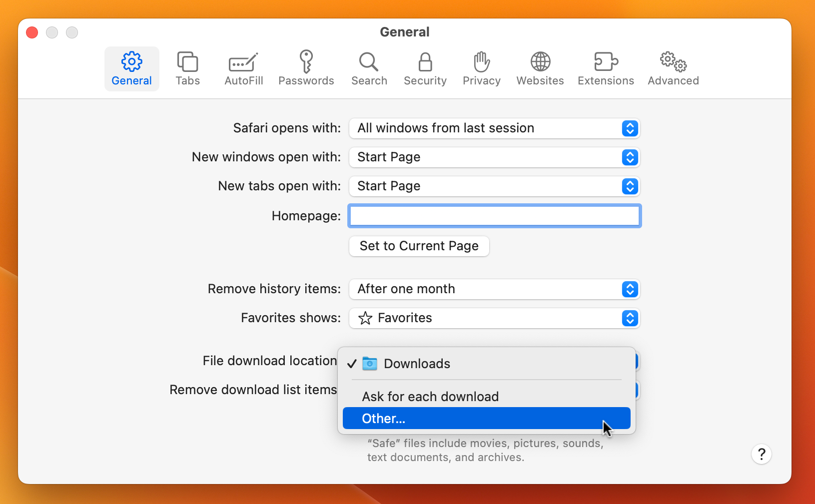This screenshot has width=815, height=504.
Task: Switch to the AutoFill settings icon
Action: tap(243, 68)
